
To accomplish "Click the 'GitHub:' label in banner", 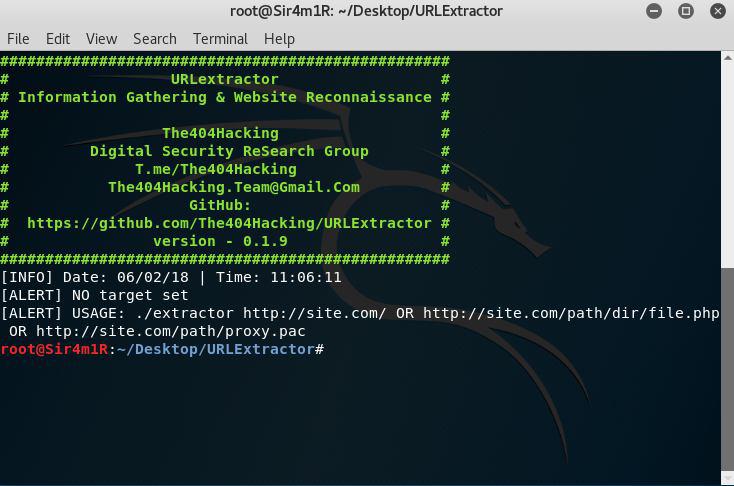I will tap(220, 205).
